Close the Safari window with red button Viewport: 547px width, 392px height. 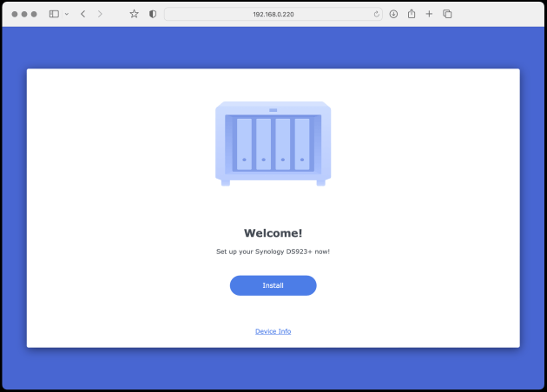point(15,14)
